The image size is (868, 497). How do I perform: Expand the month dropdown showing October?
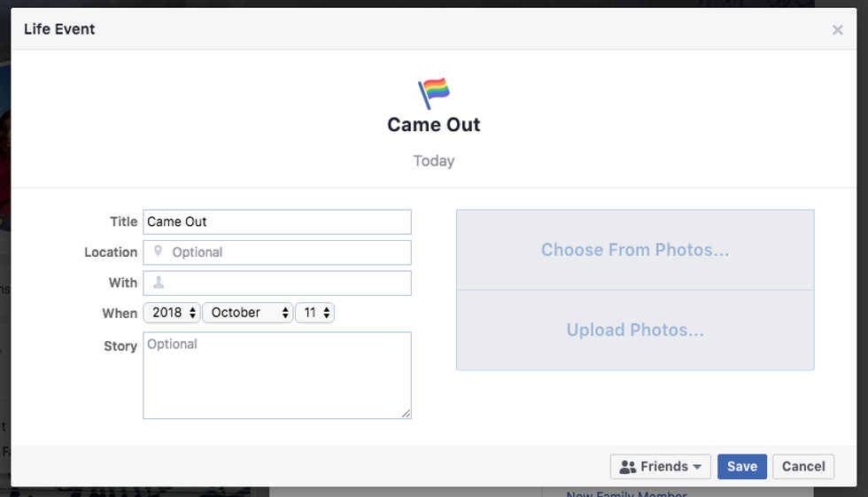point(247,313)
